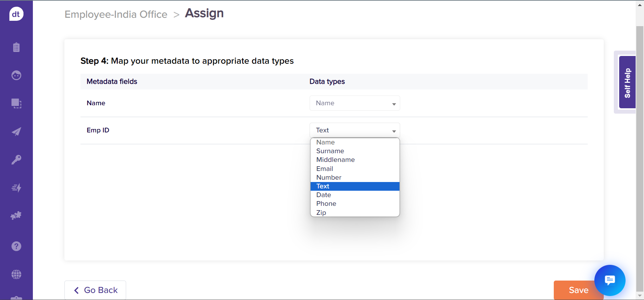Open the face icon in sidebar
Screen dimensions: 644x300
pos(16,75)
